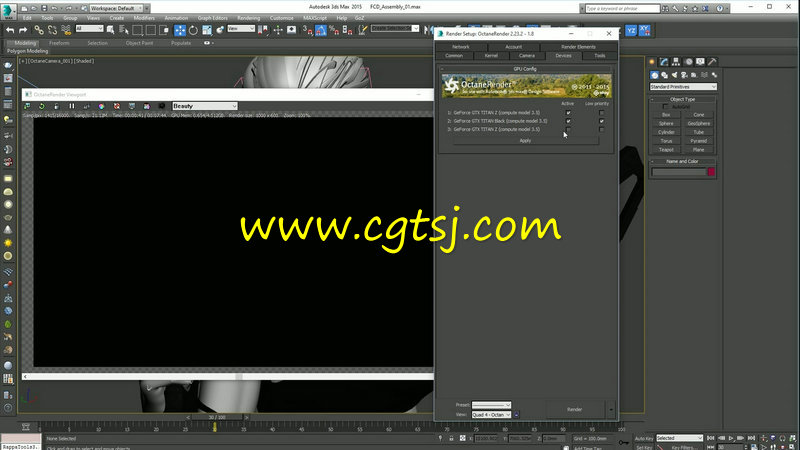The height and width of the screenshot is (450, 800).
Task: Pause the Octane viewport render
Action: tap(72, 106)
